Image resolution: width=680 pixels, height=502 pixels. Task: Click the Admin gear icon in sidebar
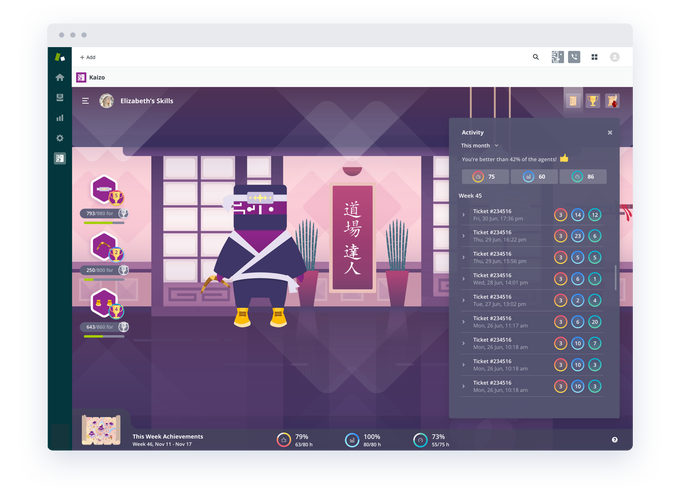pyautogui.click(x=60, y=138)
